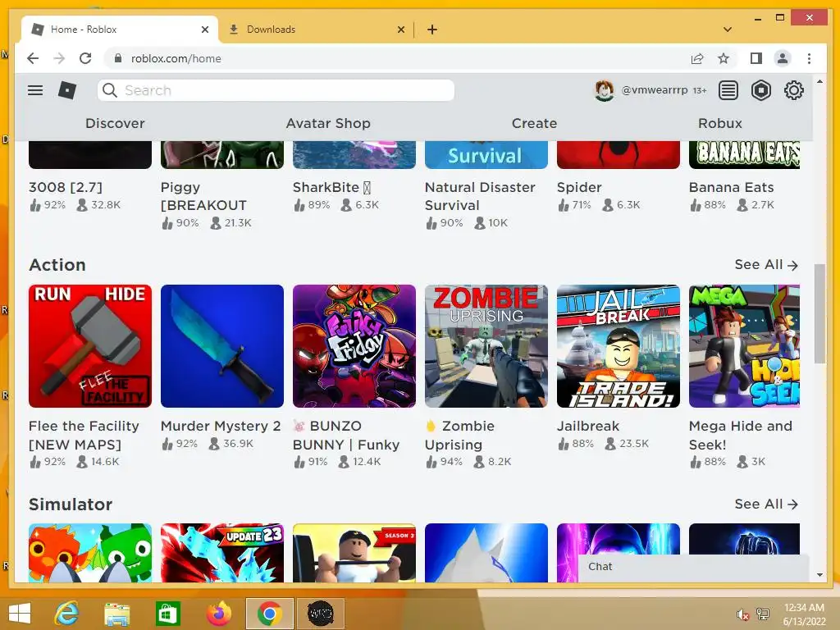Click the SharkBite game title
This screenshot has height=630, width=840.
(x=331, y=187)
